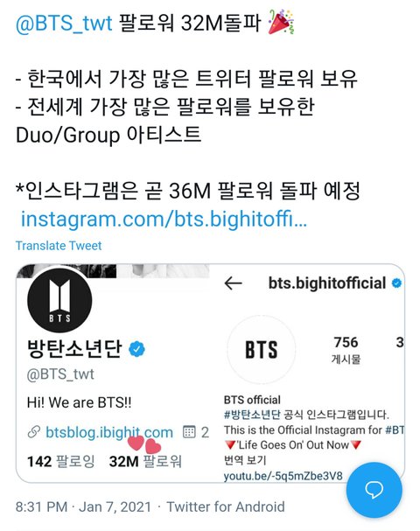Click the #방탄소년단 hashtag

(x=252, y=414)
